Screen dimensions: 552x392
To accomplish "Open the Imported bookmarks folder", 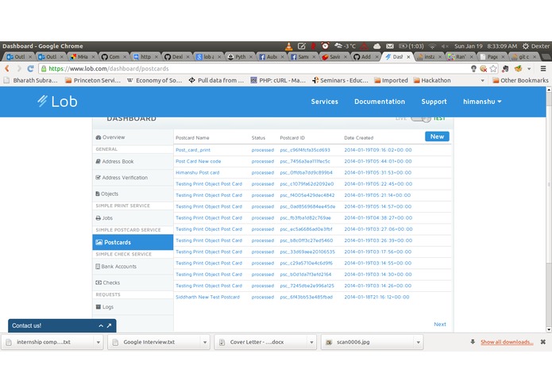I will click(391, 80).
